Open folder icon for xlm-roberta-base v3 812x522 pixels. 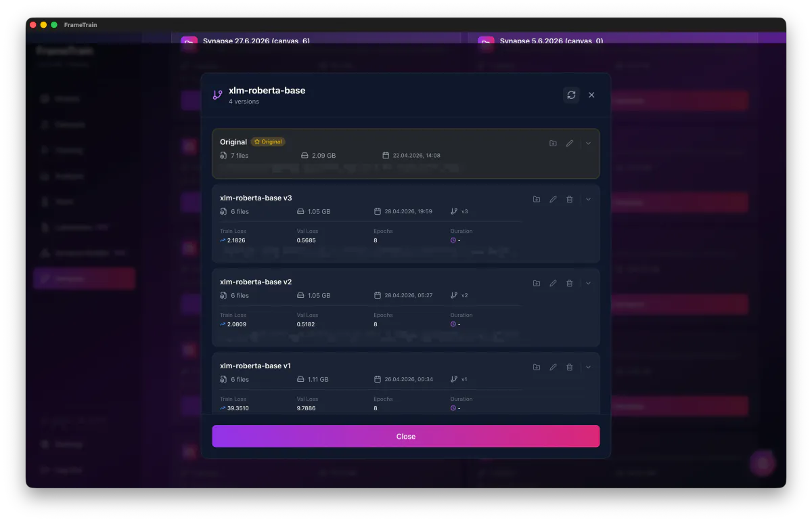pos(537,199)
